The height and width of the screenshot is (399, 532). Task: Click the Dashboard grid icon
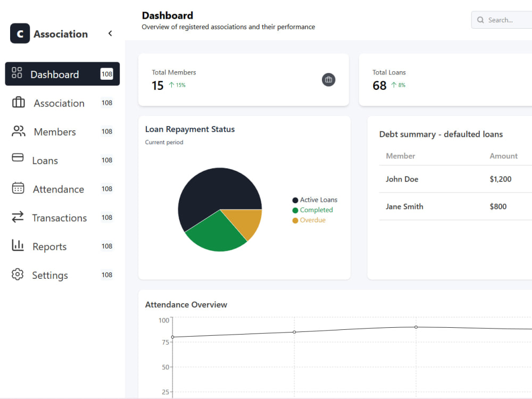click(x=17, y=72)
